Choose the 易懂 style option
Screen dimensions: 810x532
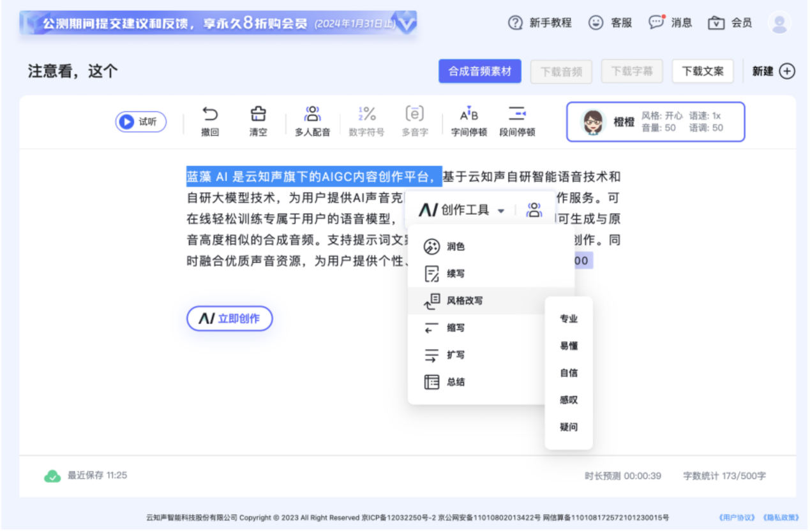(x=569, y=346)
